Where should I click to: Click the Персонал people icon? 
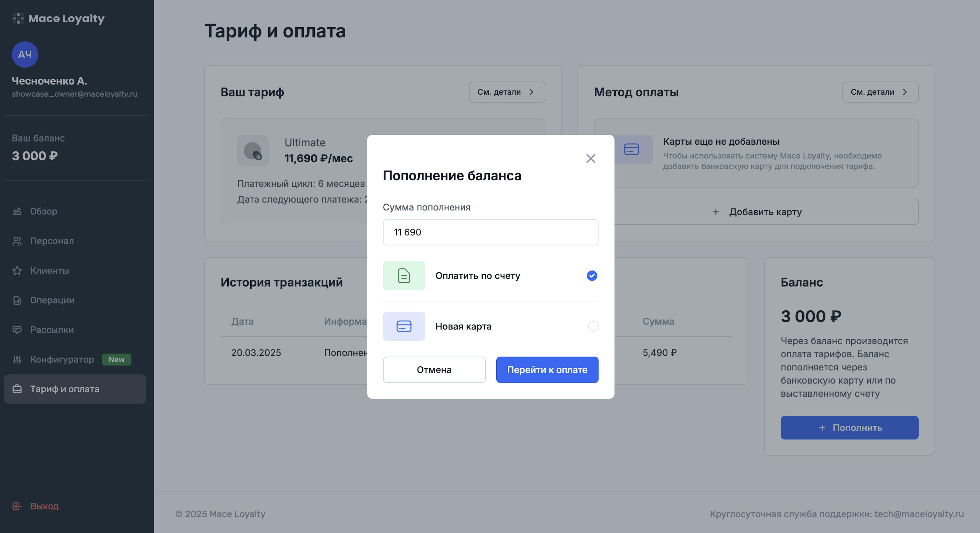click(17, 241)
